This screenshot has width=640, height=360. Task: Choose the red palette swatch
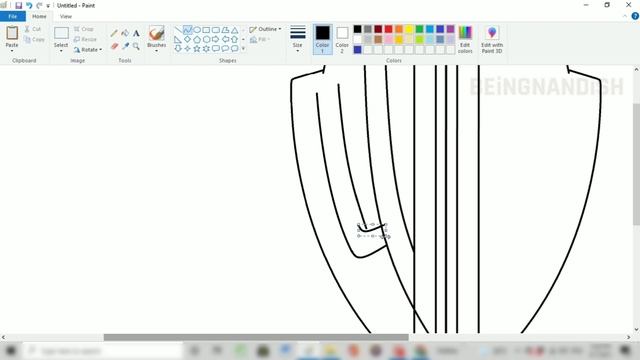pos(388,29)
